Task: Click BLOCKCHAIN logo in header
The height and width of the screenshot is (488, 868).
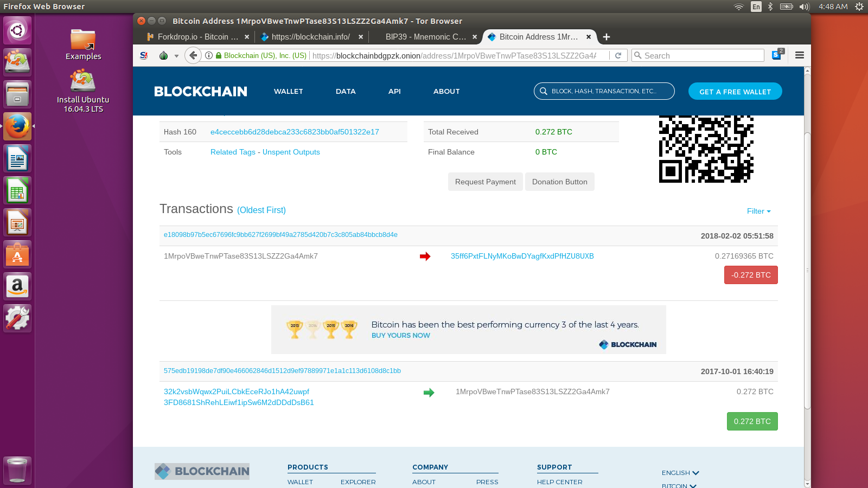Action: [201, 91]
